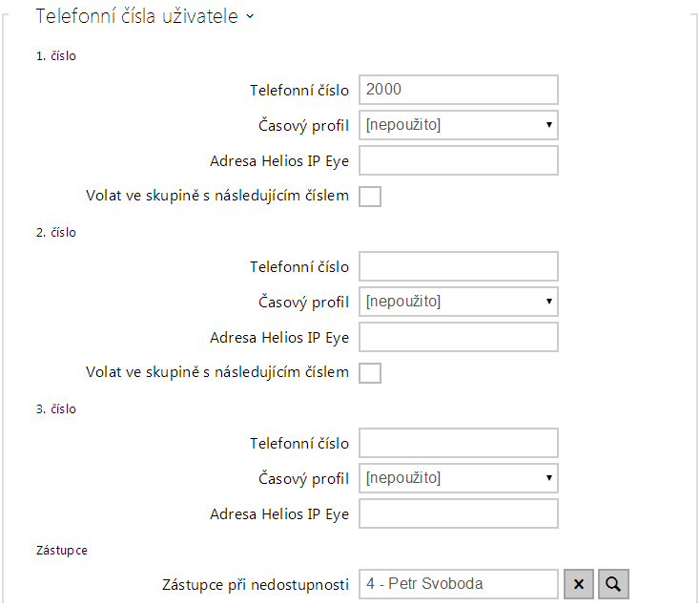Focus the Telefonní číslo field of 2. číslo
700x607 pixels.
[459, 266]
